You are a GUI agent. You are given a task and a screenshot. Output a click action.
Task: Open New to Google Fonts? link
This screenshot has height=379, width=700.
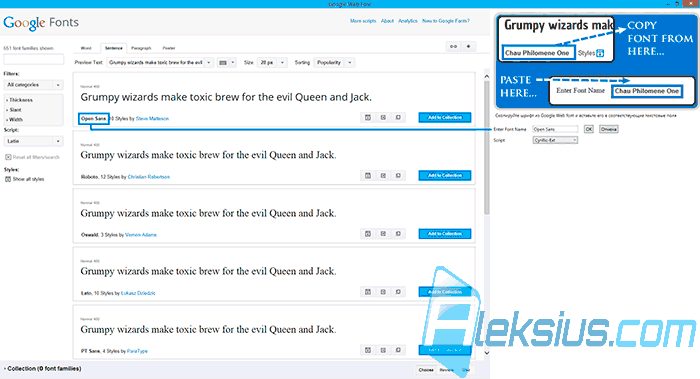click(x=446, y=21)
